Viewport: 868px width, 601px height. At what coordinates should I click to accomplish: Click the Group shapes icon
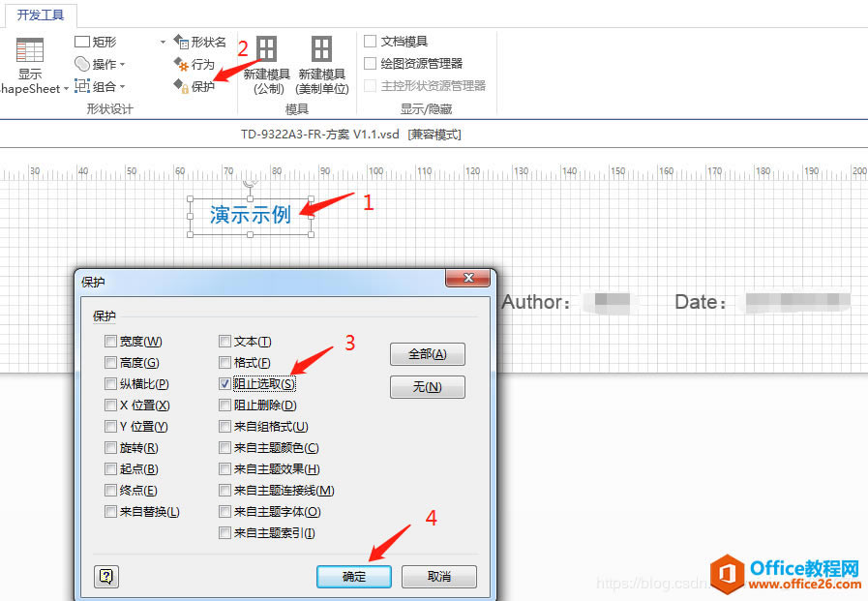[82, 86]
